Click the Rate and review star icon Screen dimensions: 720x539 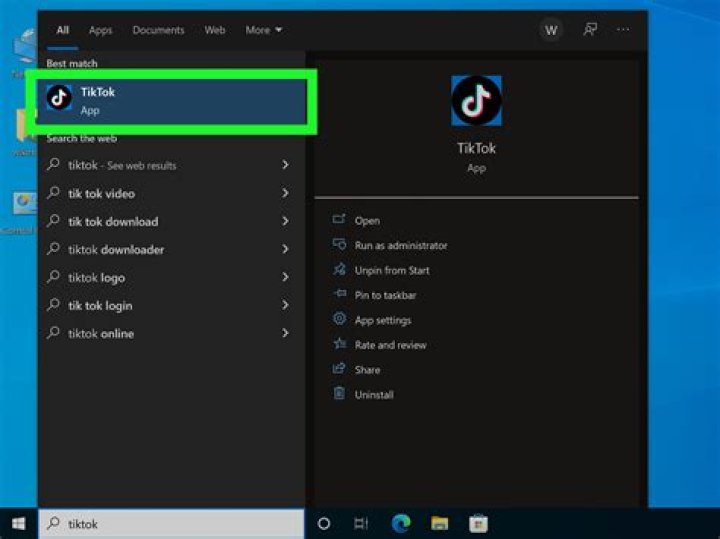(x=339, y=343)
